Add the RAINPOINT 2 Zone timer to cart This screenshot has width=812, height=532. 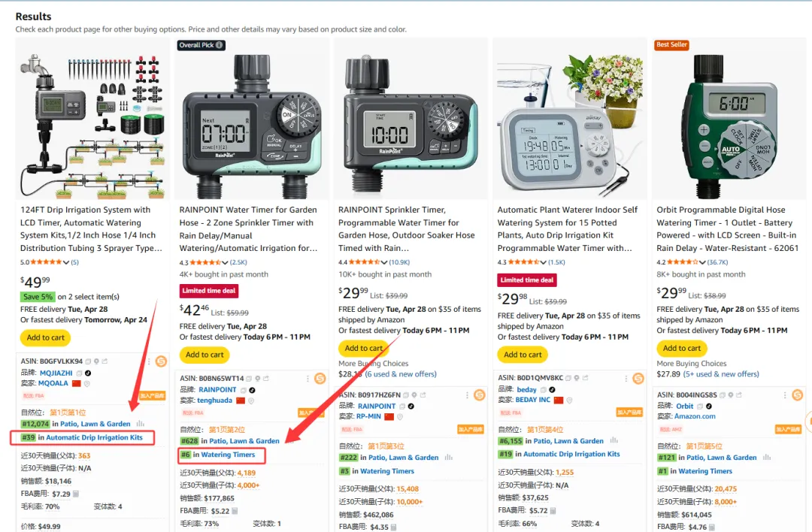point(205,355)
